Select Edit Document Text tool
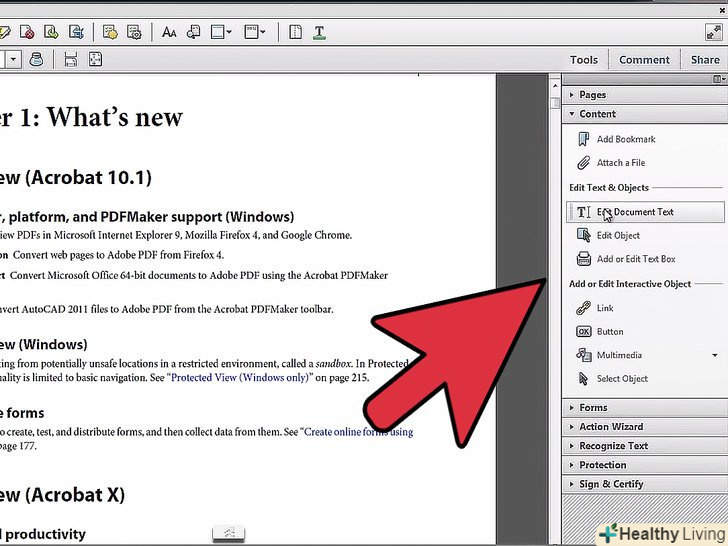The image size is (728, 546). click(x=645, y=212)
